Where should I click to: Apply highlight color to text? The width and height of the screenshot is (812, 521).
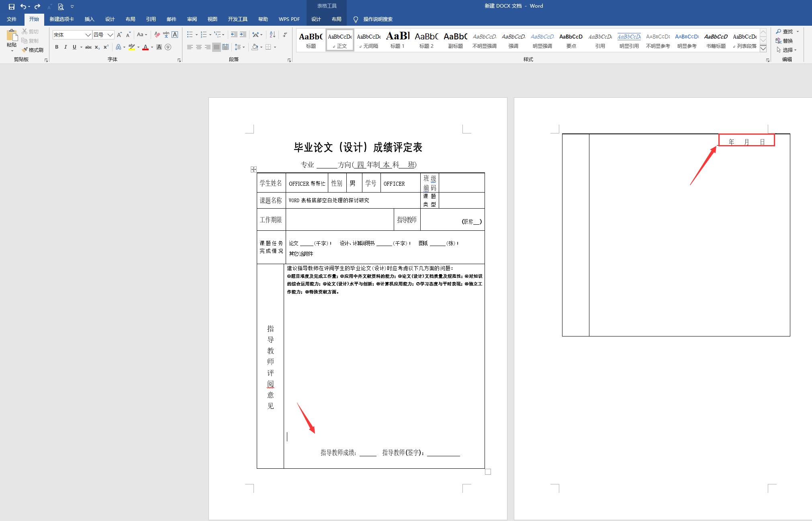tap(132, 47)
